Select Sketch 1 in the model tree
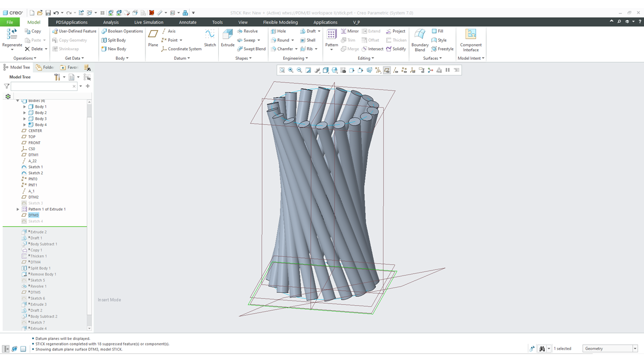This screenshot has height=362, width=644. tap(35, 167)
